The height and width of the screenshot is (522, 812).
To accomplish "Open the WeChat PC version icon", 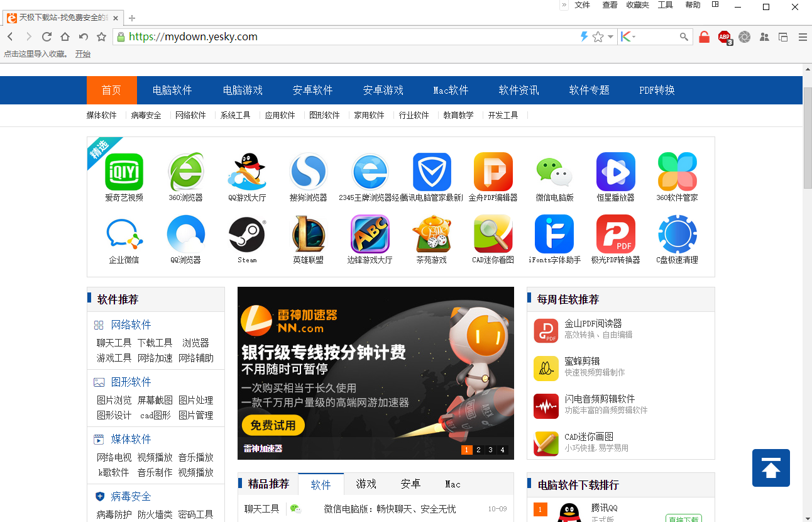I will click(555, 172).
